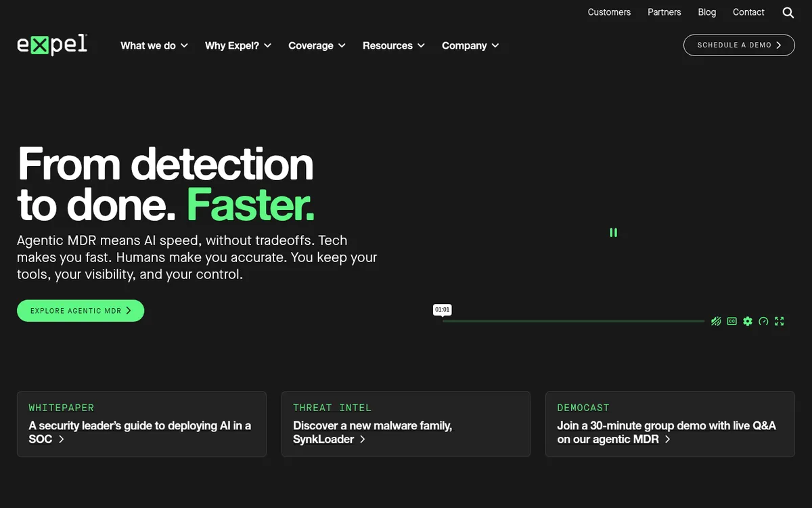Go to the Expel logo homepage
Viewport: 812px width, 508px height.
(52, 45)
